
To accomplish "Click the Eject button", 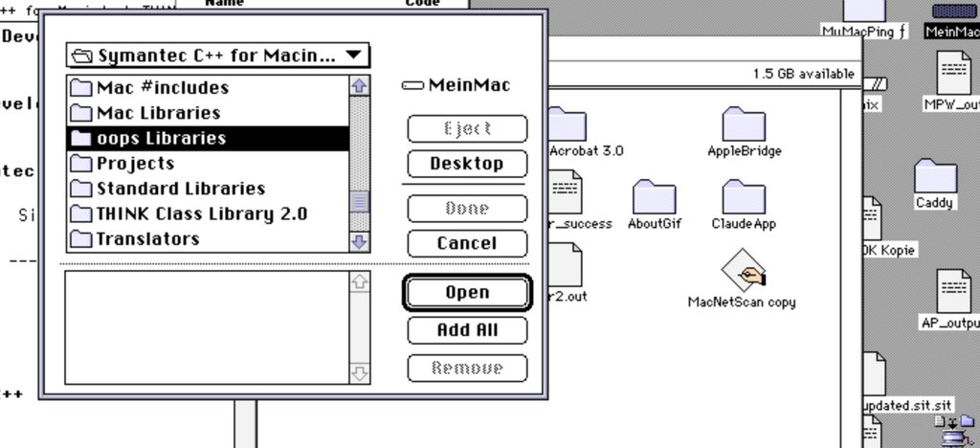I will point(467,128).
